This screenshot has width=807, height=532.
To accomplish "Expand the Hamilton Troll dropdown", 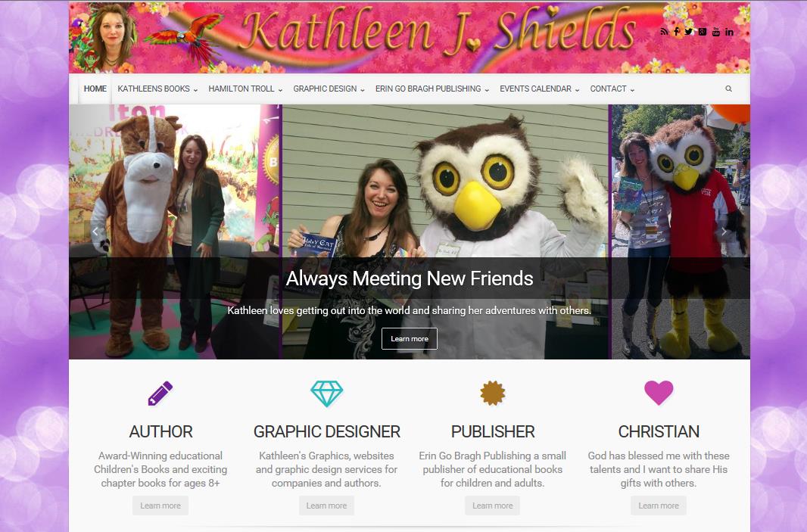I will [245, 89].
